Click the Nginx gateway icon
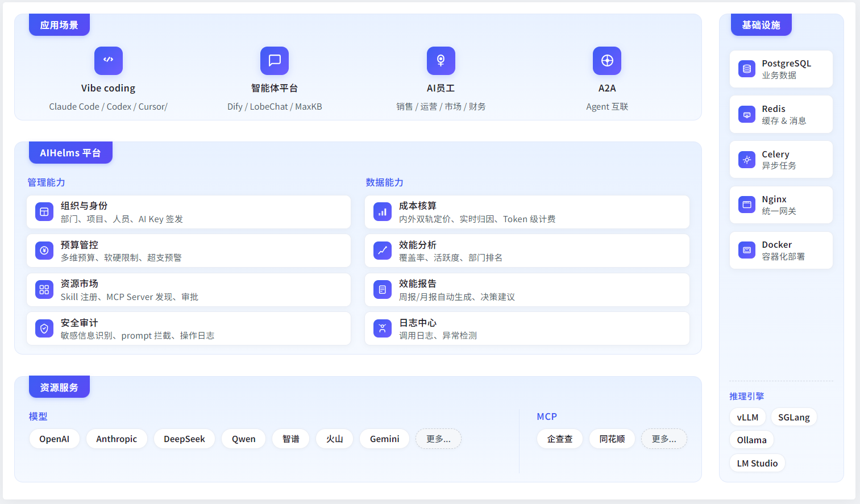This screenshot has width=860, height=504. [x=747, y=205]
